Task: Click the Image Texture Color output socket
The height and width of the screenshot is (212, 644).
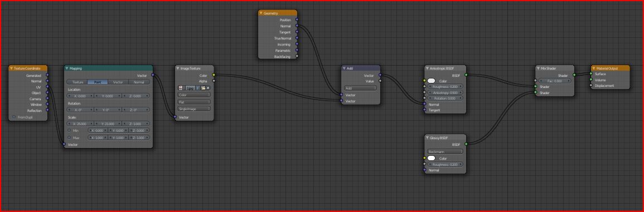Action: coord(214,75)
